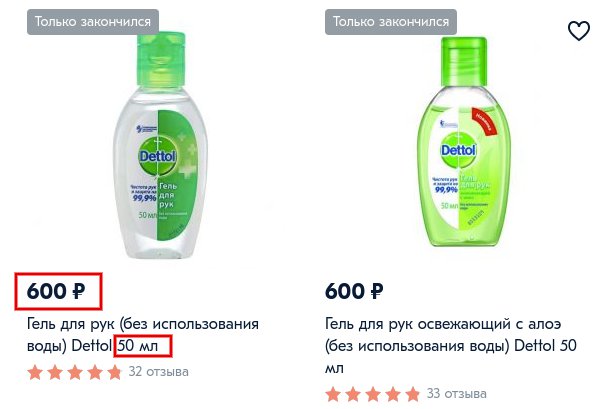The height and width of the screenshot is (409, 598).
Task: Click the aloe gel's 600 ₽ price
Action: click(354, 291)
